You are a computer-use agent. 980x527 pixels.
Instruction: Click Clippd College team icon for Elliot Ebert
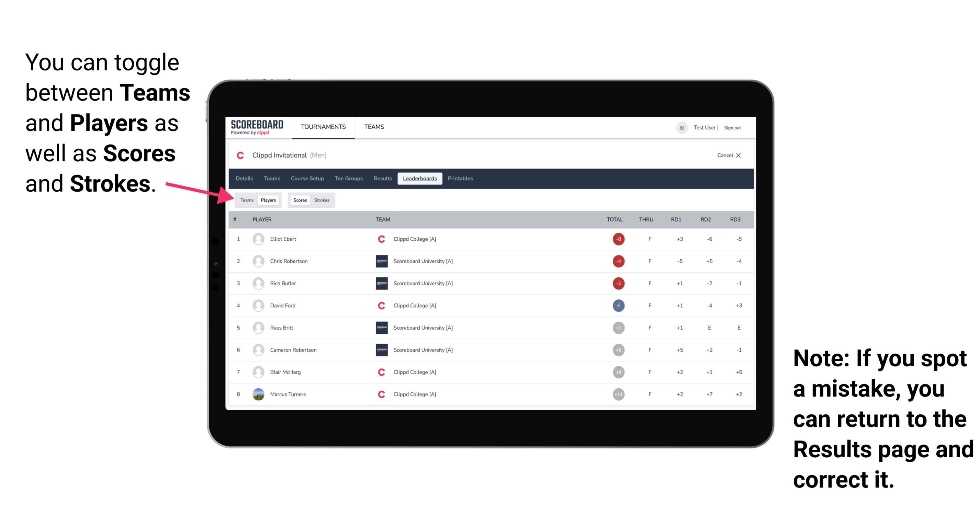tap(379, 239)
